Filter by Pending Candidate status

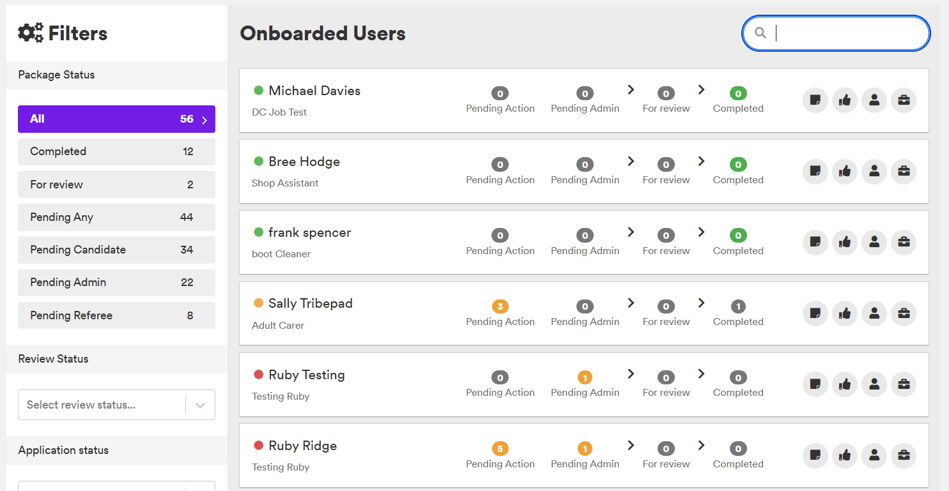117,249
